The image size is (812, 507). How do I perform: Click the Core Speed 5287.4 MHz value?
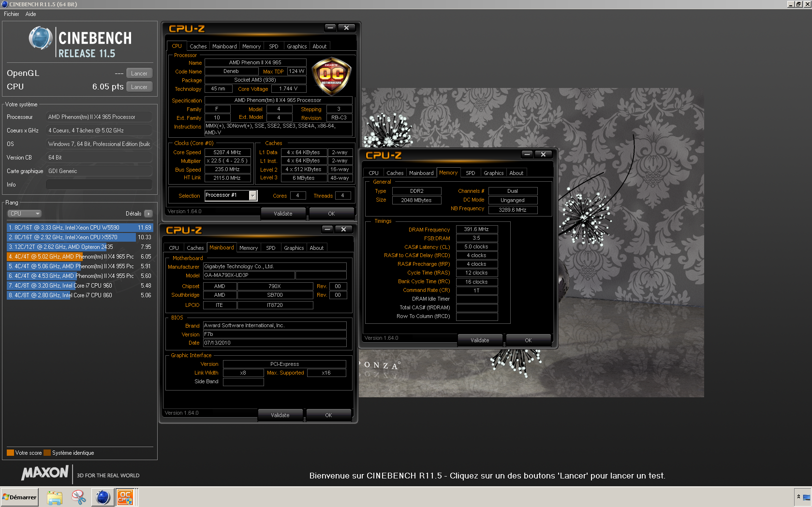tap(227, 152)
